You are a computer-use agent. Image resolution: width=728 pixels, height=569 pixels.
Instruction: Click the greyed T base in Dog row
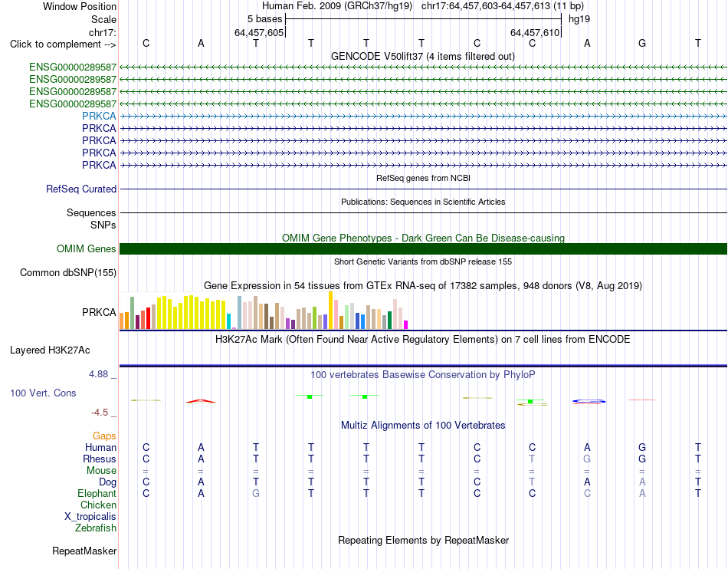point(532,482)
